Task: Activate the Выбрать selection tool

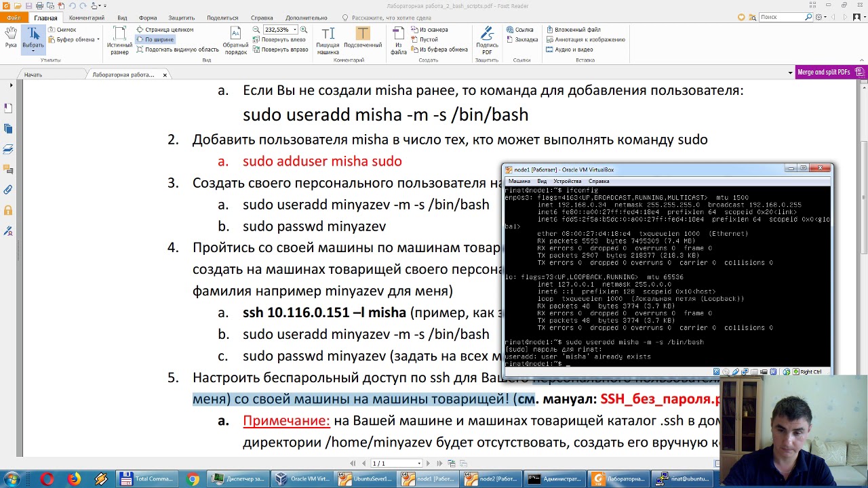Action: 33,38
